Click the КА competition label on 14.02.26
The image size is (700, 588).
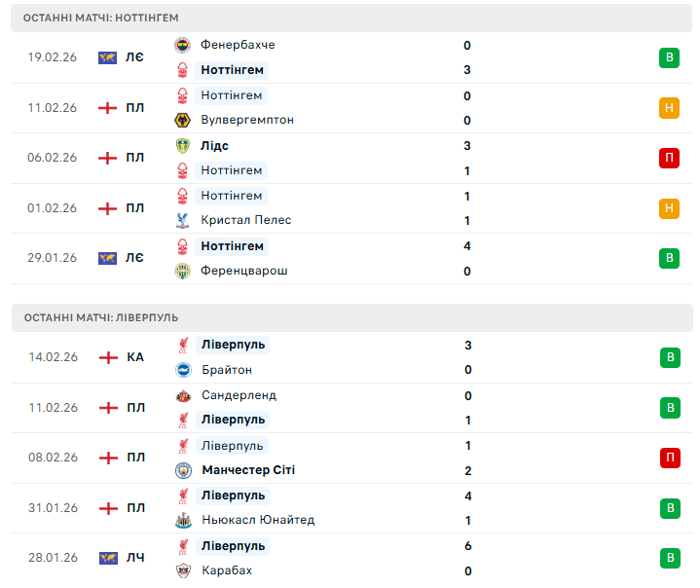[x=135, y=357]
